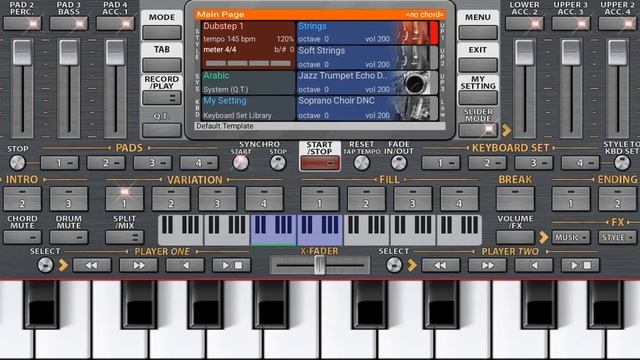This screenshot has height=360, width=640.
Task: Select Dubstep 1 style on display
Action: click(248, 45)
